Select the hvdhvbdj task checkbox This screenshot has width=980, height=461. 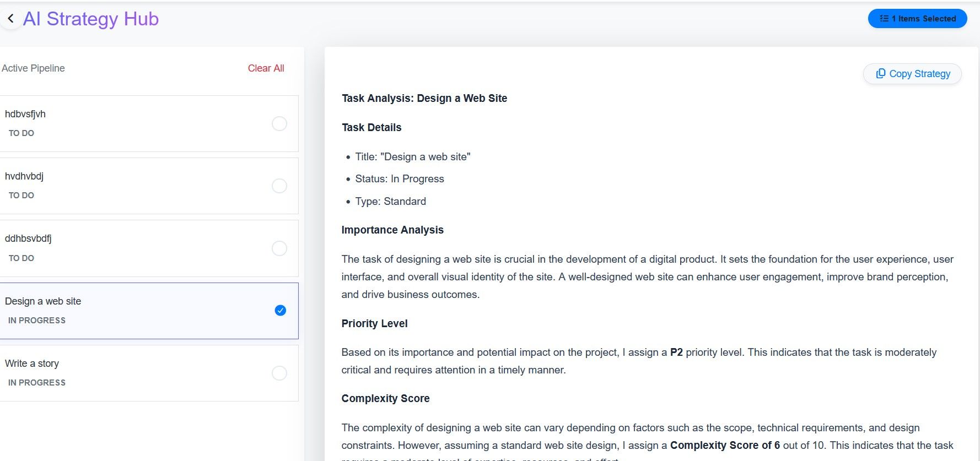click(279, 186)
